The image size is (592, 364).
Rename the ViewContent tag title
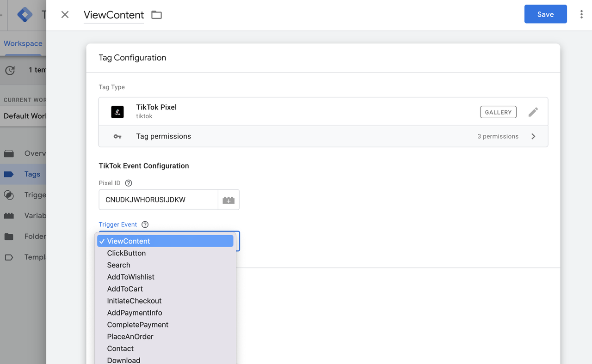[x=114, y=15]
